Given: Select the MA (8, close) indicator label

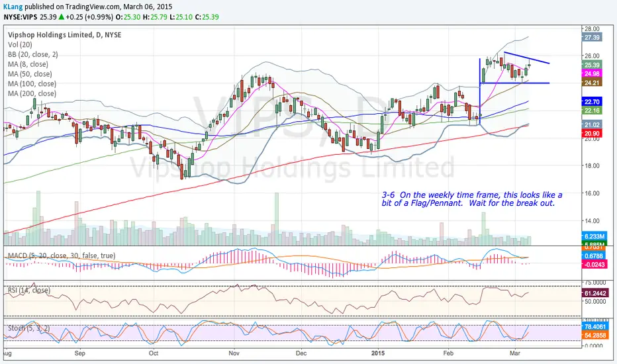Looking at the screenshot, I should click(x=28, y=64).
